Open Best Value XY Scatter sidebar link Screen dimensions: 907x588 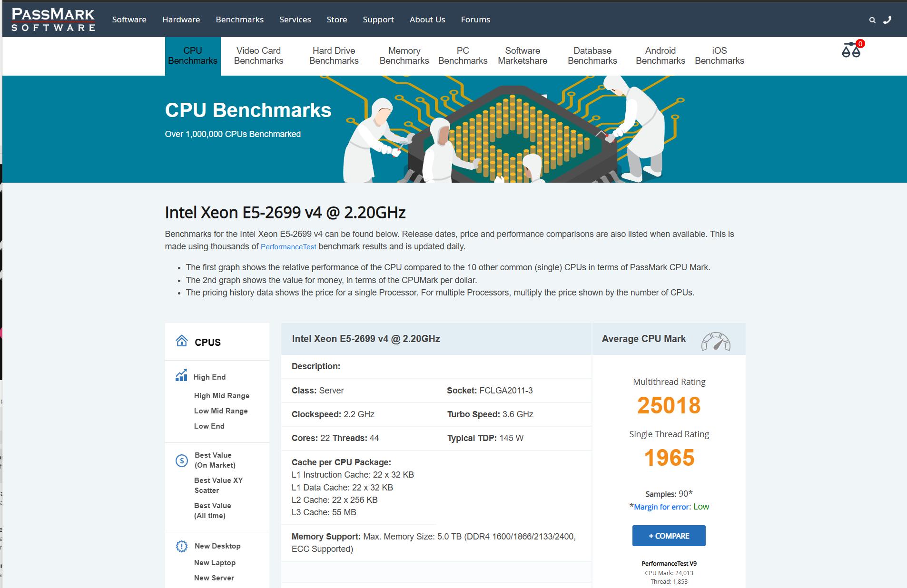(218, 485)
